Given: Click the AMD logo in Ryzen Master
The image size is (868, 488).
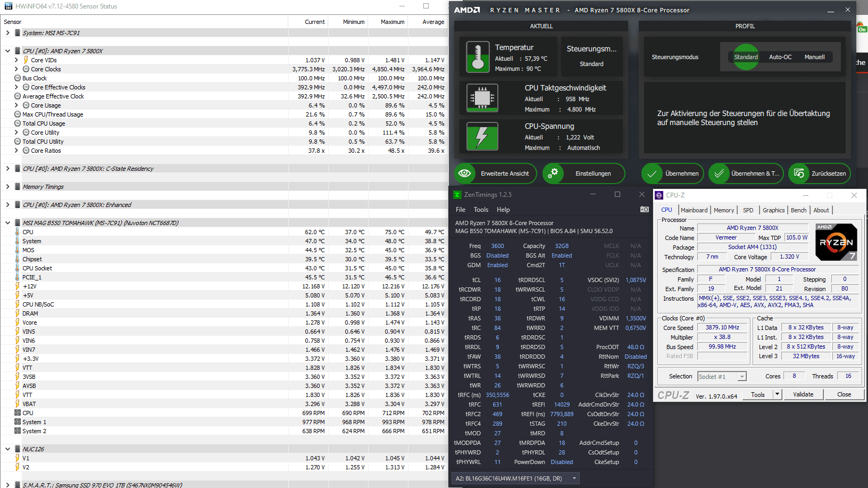Looking at the screenshot, I should click(467, 10).
